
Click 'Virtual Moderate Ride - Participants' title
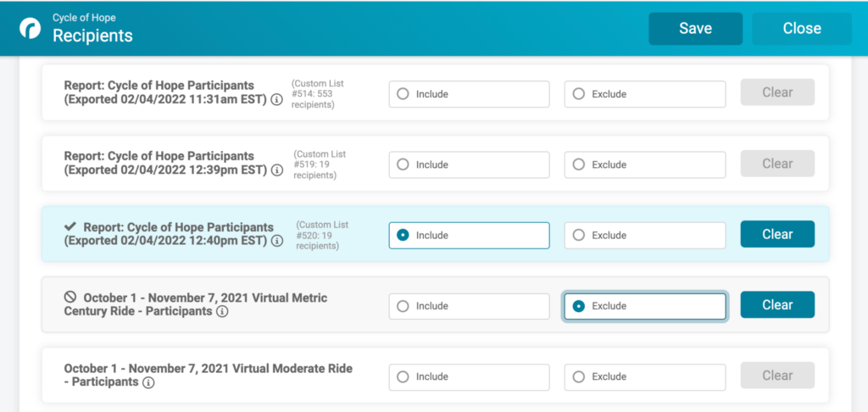coord(209,375)
